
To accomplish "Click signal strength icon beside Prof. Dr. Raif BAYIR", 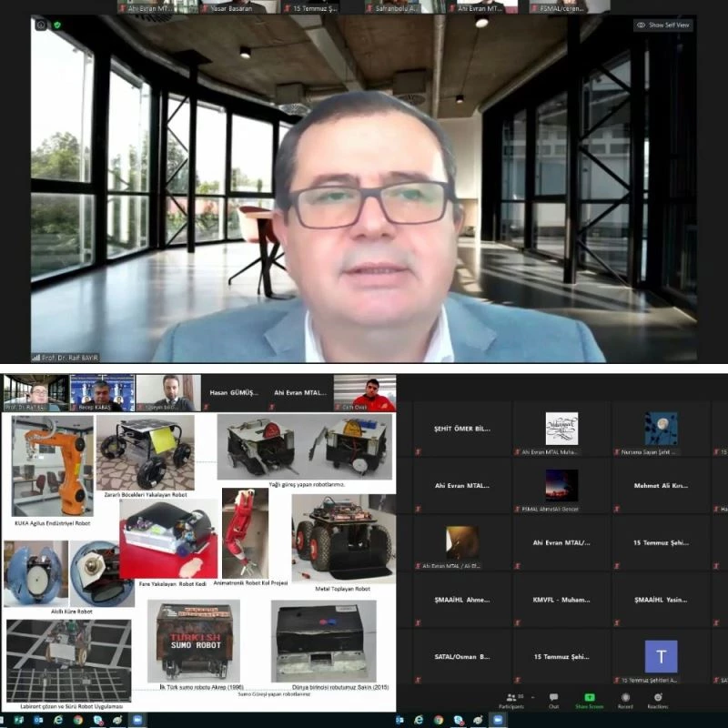I will [36, 358].
